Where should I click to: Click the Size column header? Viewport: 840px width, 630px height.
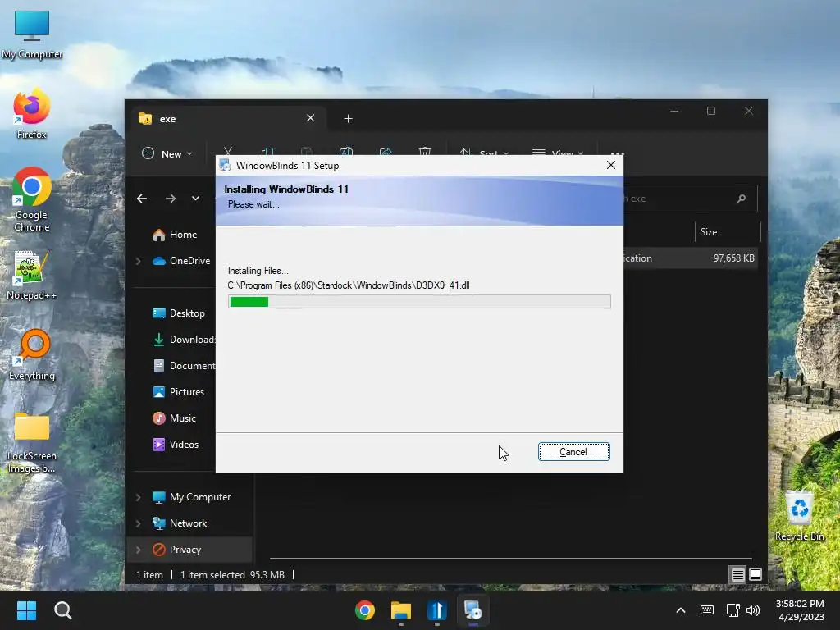(728, 232)
